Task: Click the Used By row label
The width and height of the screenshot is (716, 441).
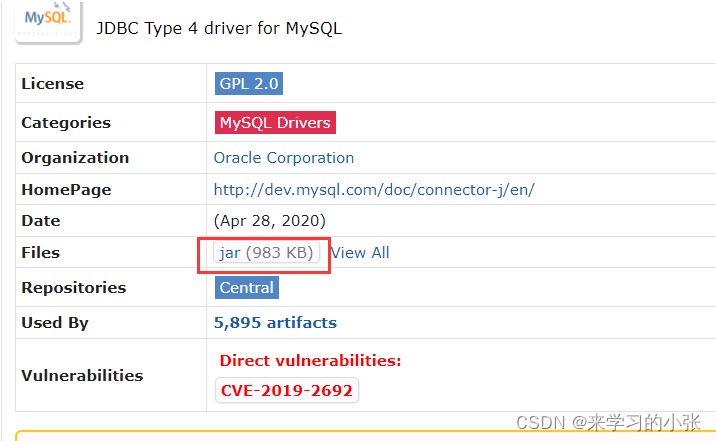Action: (x=55, y=323)
